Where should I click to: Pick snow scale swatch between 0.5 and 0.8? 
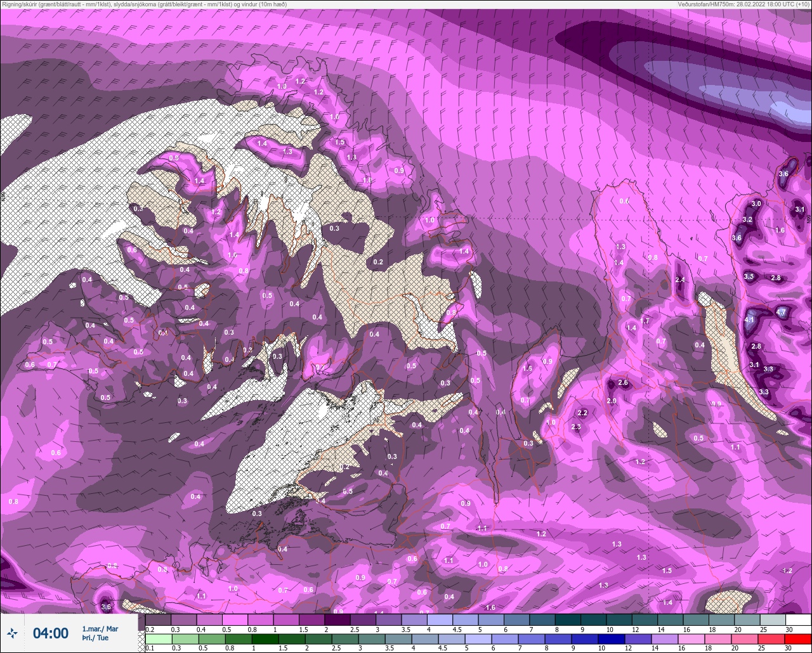coord(235,619)
